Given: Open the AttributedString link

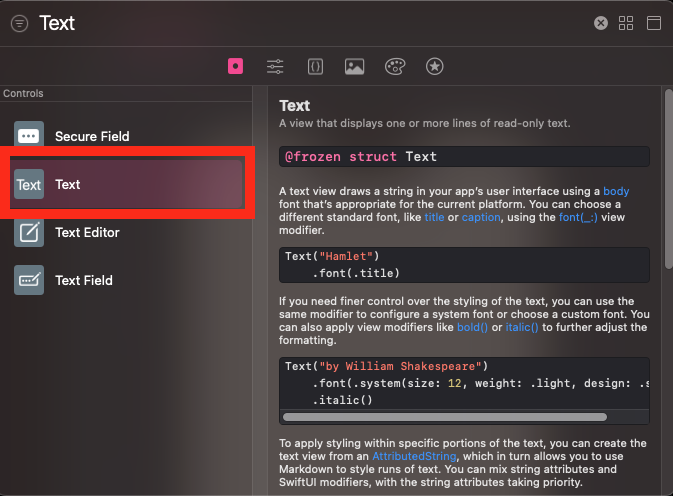Looking at the screenshot, I should (414, 456).
